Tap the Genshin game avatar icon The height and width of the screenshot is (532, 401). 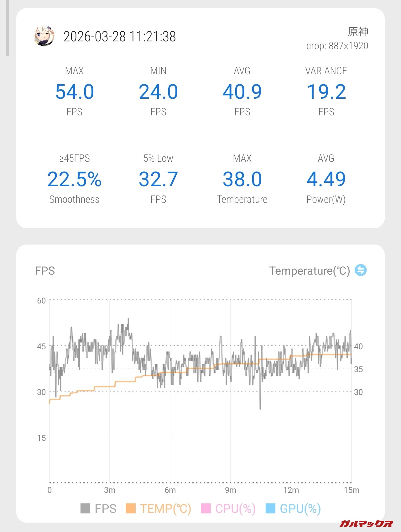point(44,36)
